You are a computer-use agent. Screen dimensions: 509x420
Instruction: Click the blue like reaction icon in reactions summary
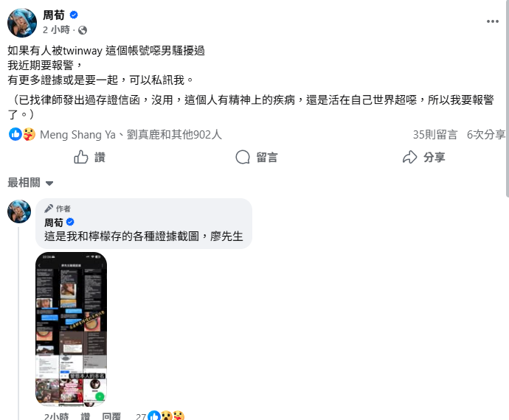pos(15,134)
